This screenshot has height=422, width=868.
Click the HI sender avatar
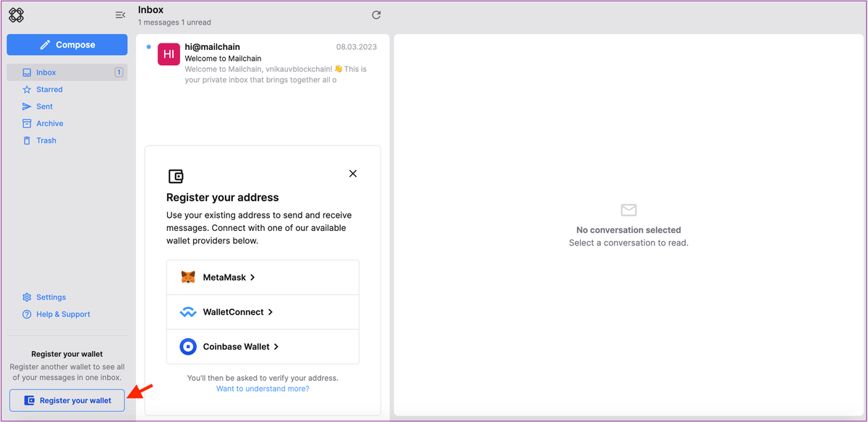[x=169, y=54]
